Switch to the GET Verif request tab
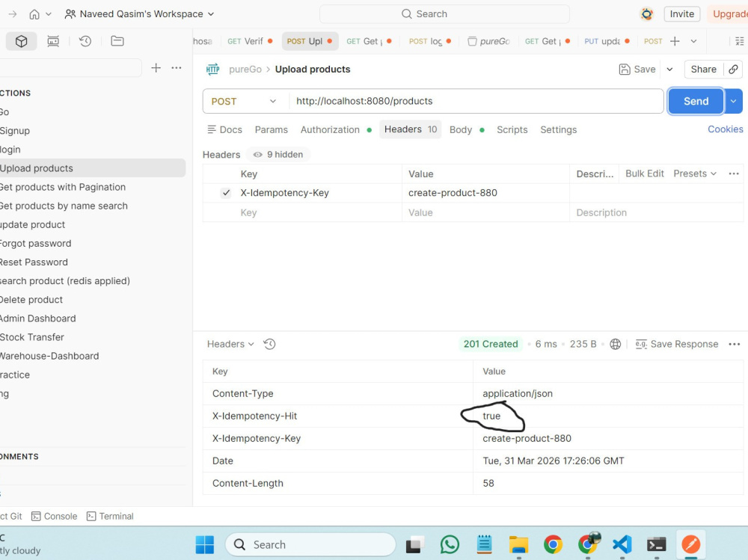The height and width of the screenshot is (560, 748). pos(250,42)
